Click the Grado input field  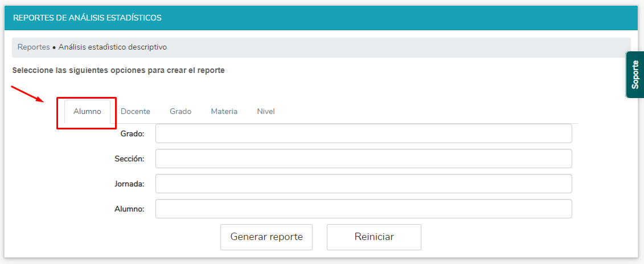(x=363, y=133)
